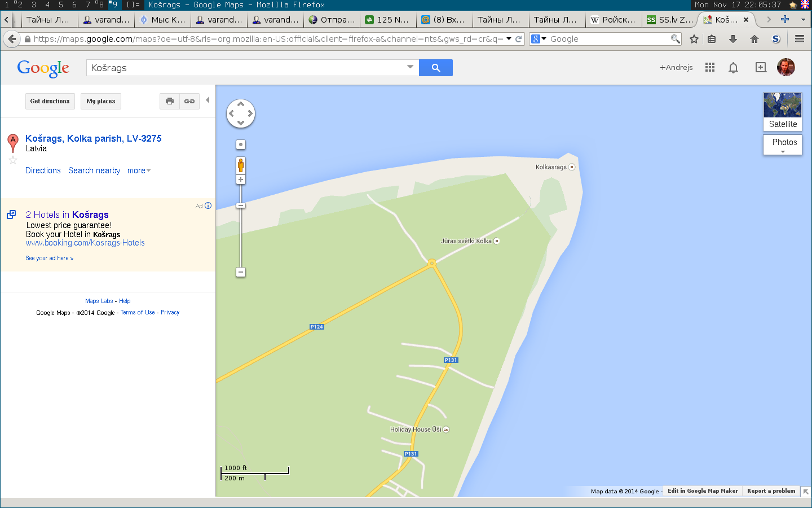Switch to the SS.lv Z... tab

[x=670, y=20]
